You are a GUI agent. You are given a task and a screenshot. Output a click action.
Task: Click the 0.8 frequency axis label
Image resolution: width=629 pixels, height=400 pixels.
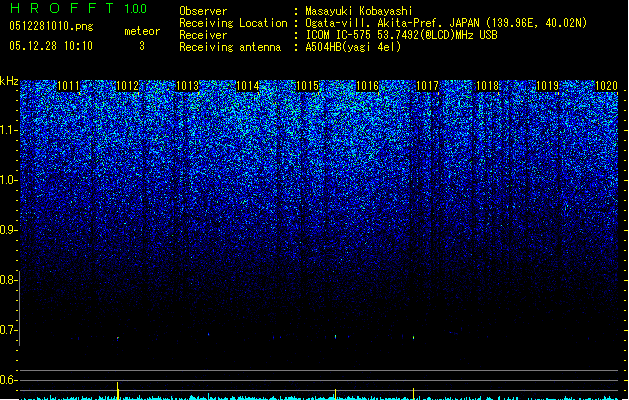[x=9, y=280]
